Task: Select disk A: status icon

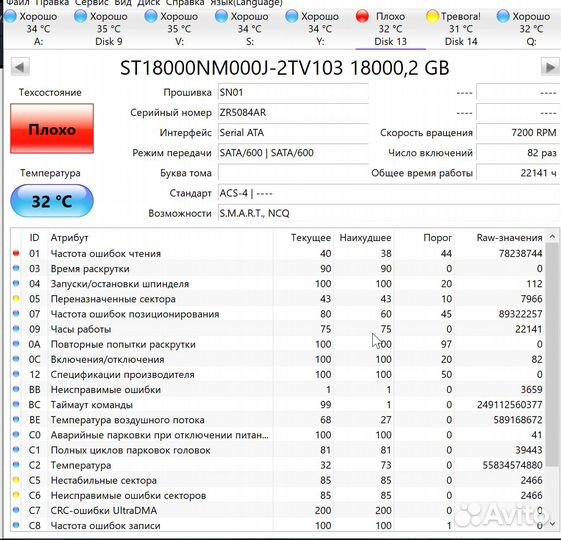Action: 10,16
